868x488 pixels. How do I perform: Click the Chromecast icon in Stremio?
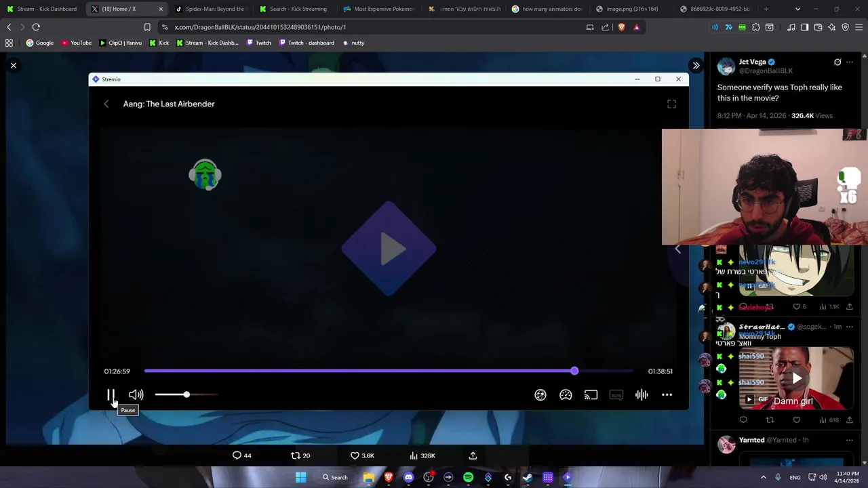pyautogui.click(x=591, y=394)
